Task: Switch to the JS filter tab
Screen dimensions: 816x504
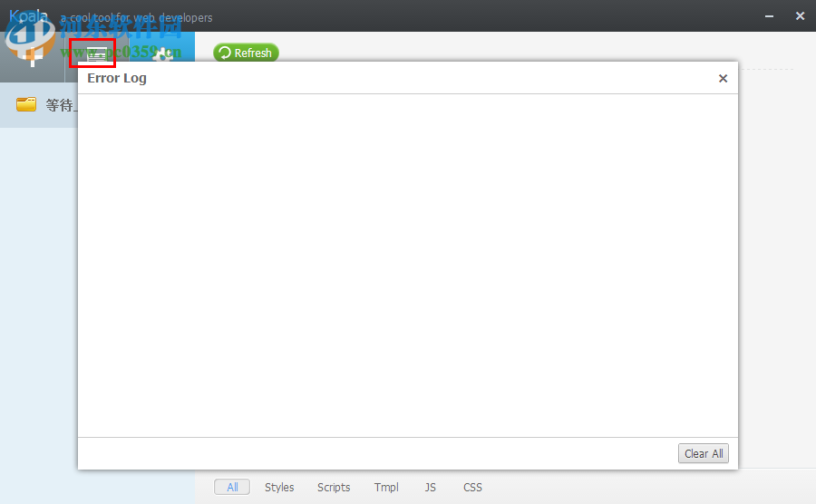Action: point(430,488)
